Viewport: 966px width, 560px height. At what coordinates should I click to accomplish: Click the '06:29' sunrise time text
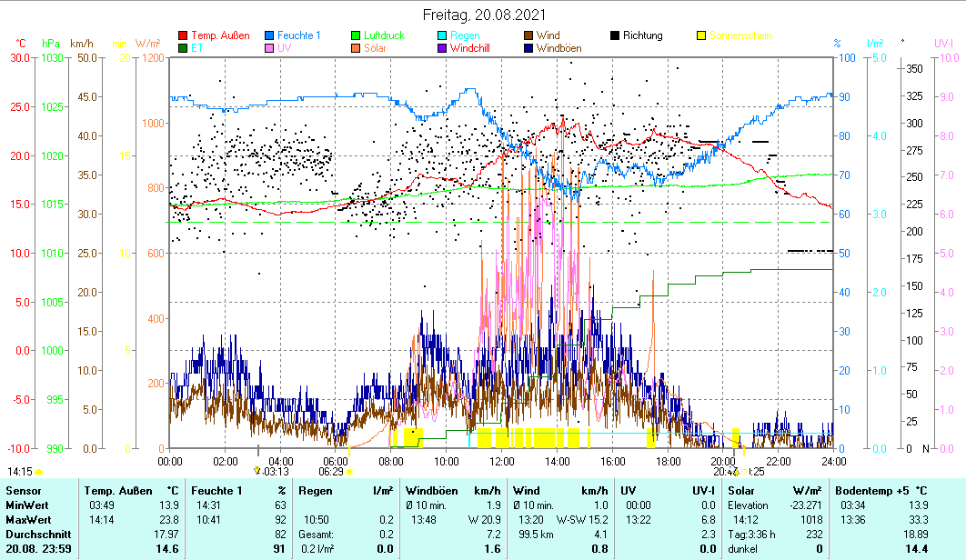(331, 472)
